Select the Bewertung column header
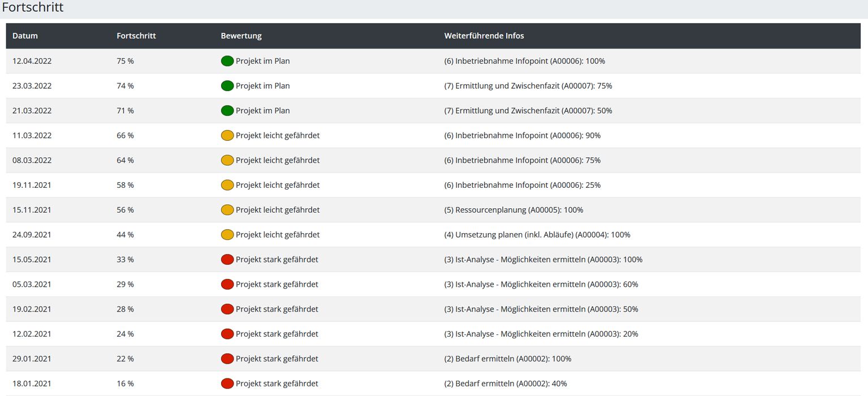This screenshot has height=396, width=868. pos(241,36)
